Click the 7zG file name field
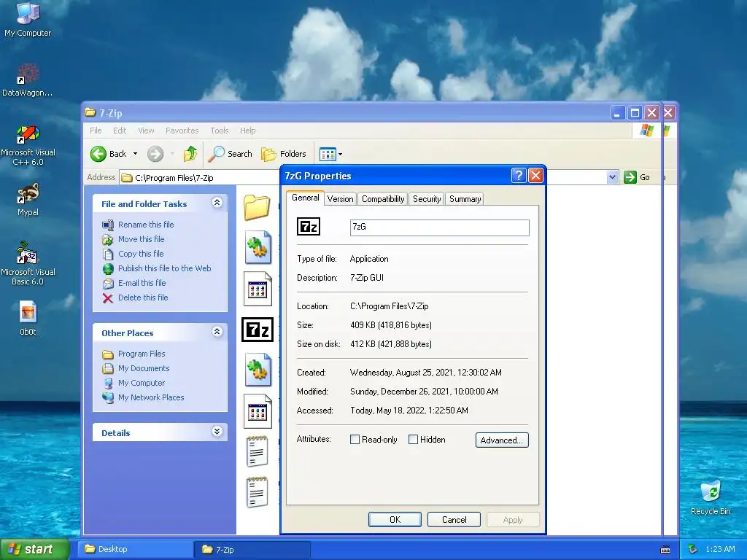This screenshot has height=560, width=747. click(439, 227)
